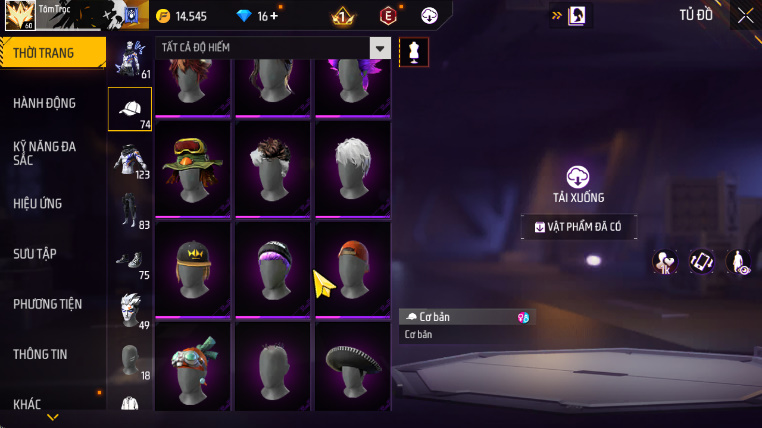Click the Vật Phẩm Đã Có button
The width and height of the screenshot is (762, 428).
(x=578, y=227)
